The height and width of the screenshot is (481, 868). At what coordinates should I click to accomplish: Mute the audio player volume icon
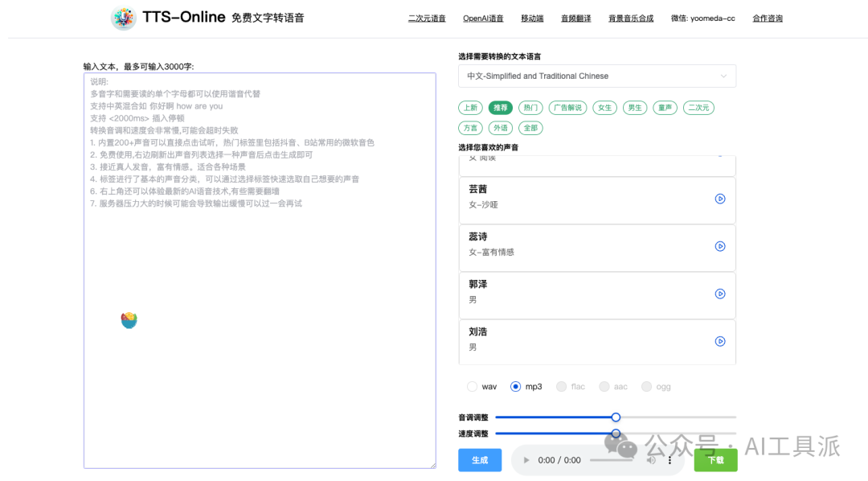click(652, 460)
